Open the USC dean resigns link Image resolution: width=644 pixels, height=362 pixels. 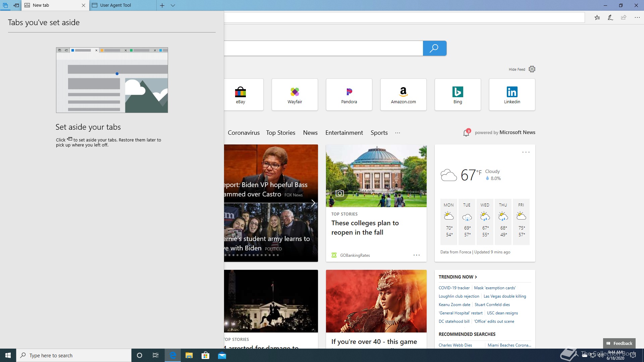(x=502, y=313)
